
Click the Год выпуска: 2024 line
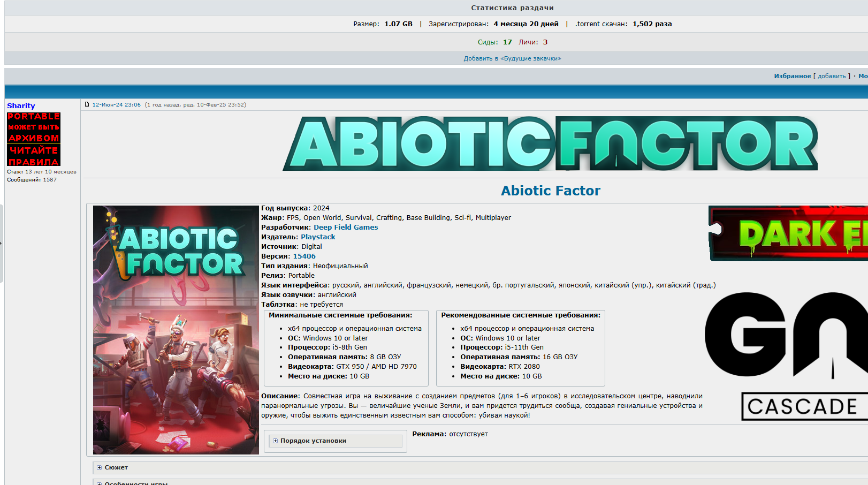click(295, 208)
